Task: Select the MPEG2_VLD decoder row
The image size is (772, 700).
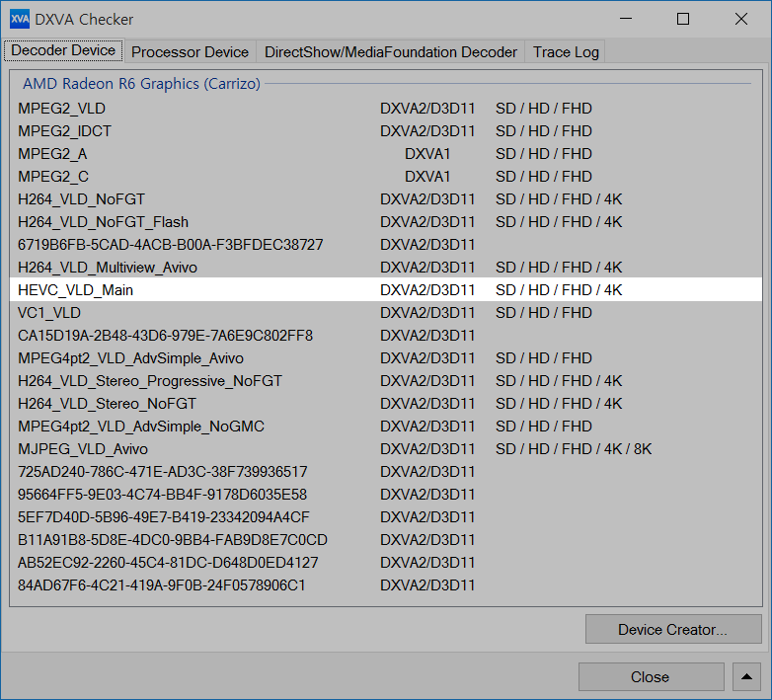Action: (386, 109)
